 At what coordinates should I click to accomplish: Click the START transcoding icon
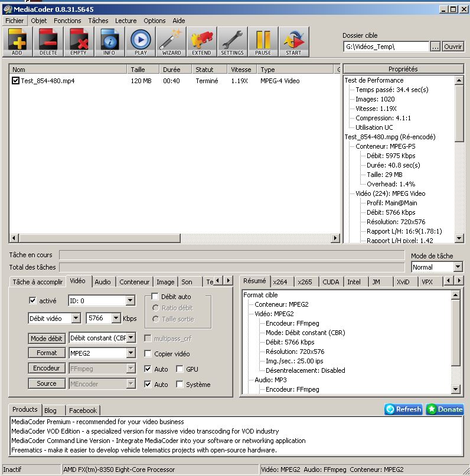click(293, 42)
